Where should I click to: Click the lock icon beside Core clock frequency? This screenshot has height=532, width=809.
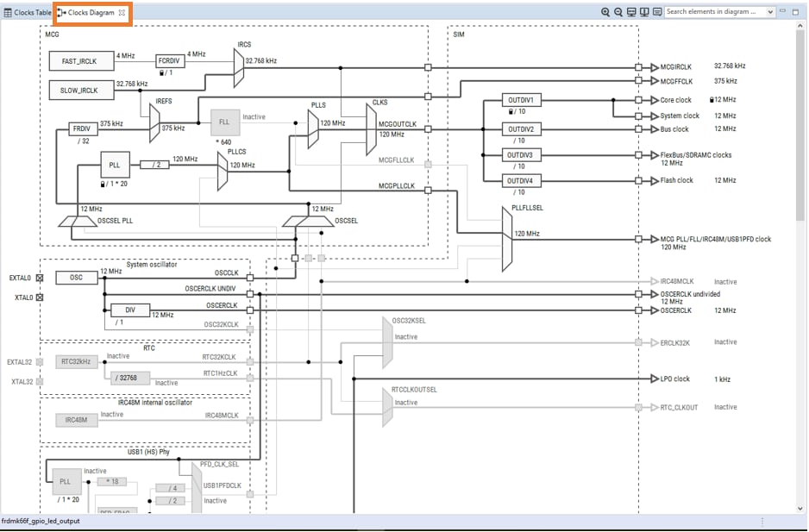712,100
